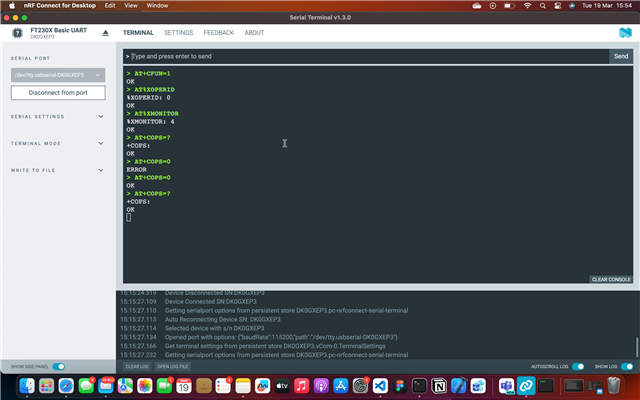Click the ERROR response line
This screenshot has width=640, height=400.
pyautogui.click(x=136, y=169)
